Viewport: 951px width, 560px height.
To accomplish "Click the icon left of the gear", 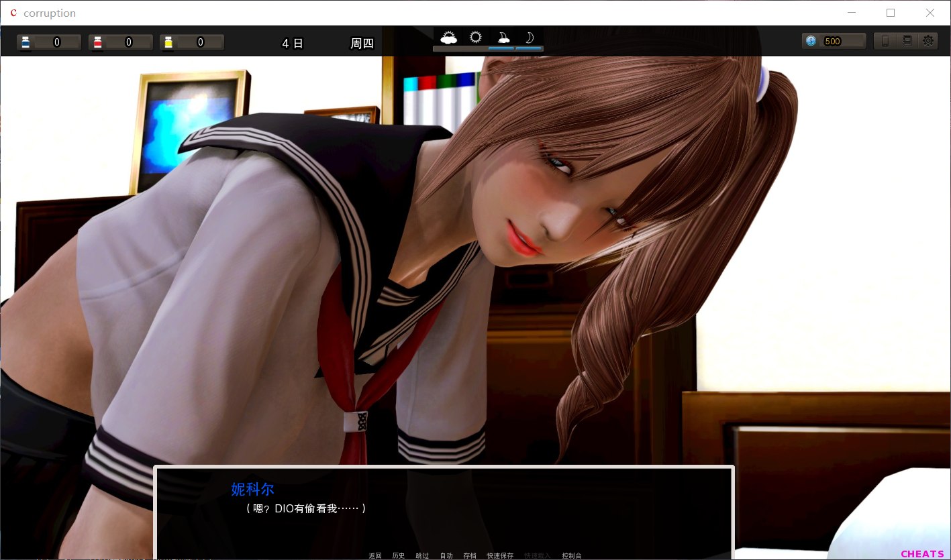I will (907, 41).
